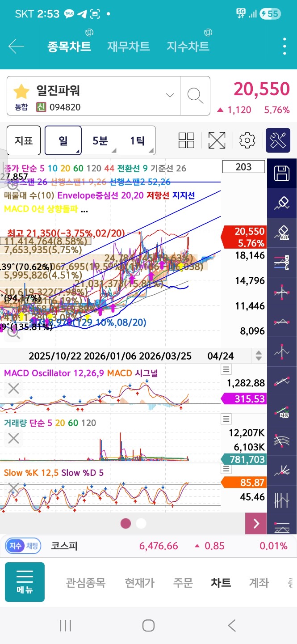
Task: Open chart settings gear
Action: click(247, 140)
